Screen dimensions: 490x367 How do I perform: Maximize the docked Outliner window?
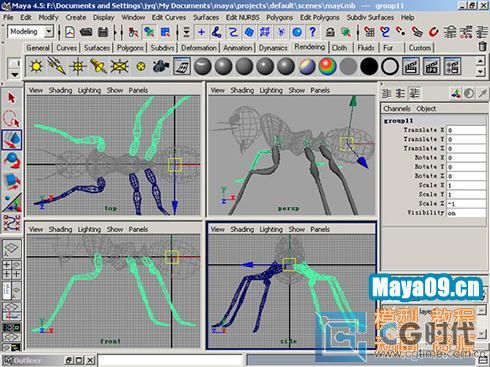click(79, 360)
